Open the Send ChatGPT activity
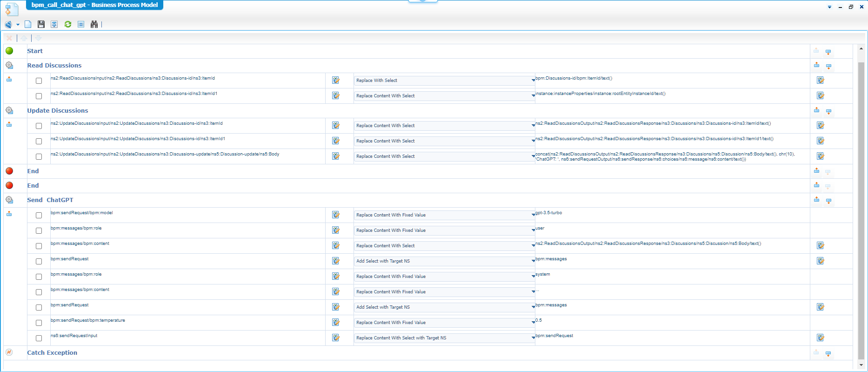The image size is (868, 372). [50, 200]
